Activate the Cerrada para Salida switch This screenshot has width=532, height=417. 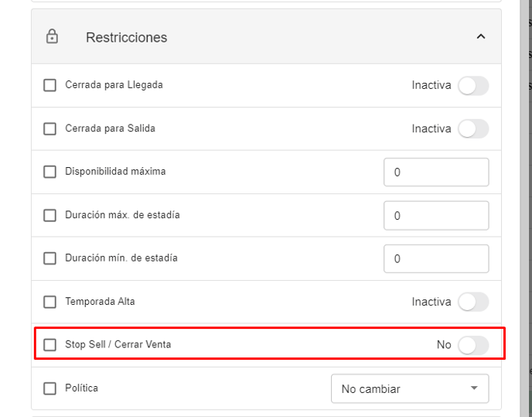click(472, 128)
